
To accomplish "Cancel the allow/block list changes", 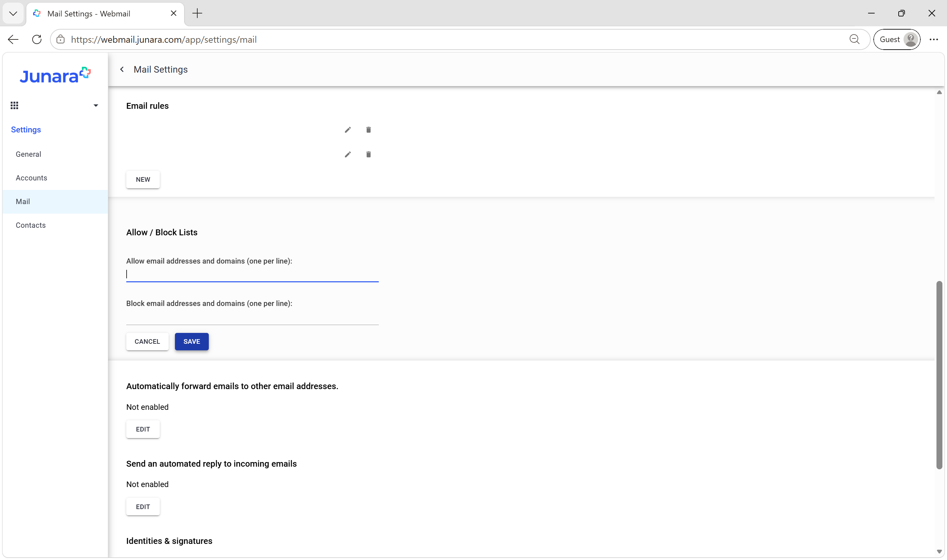I will click(147, 341).
